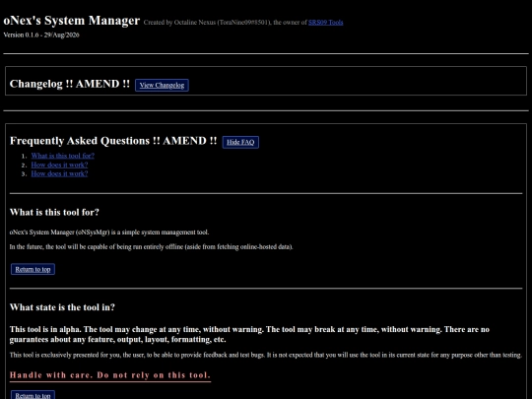Click the bold section heading 'What is this tool for?'
532x399 pixels.
(54, 213)
